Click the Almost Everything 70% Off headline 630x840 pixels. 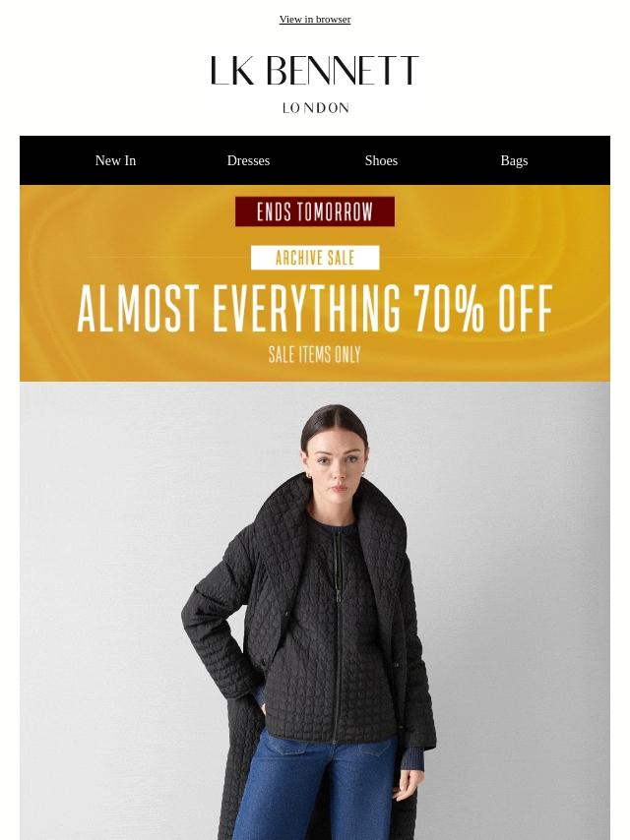click(x=315, y=309)
